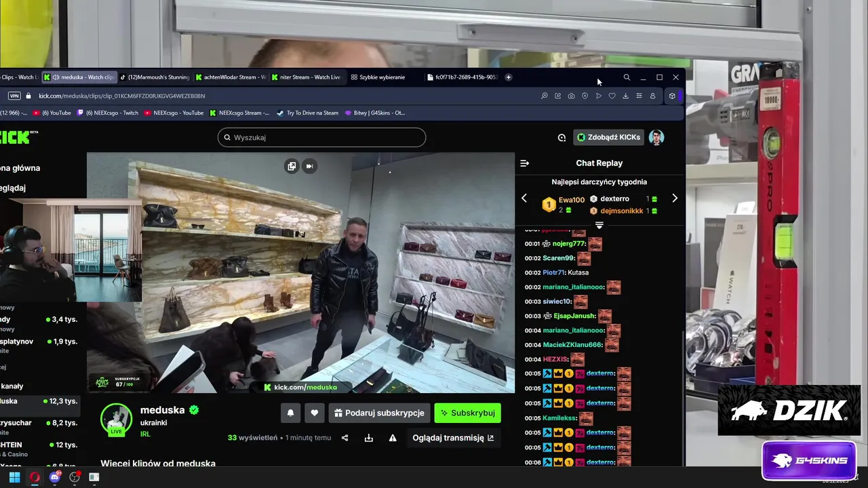Open the NEEXcsgo - Twitch bookmark
The width and height of the screenshot is (868, 488).
108,113
